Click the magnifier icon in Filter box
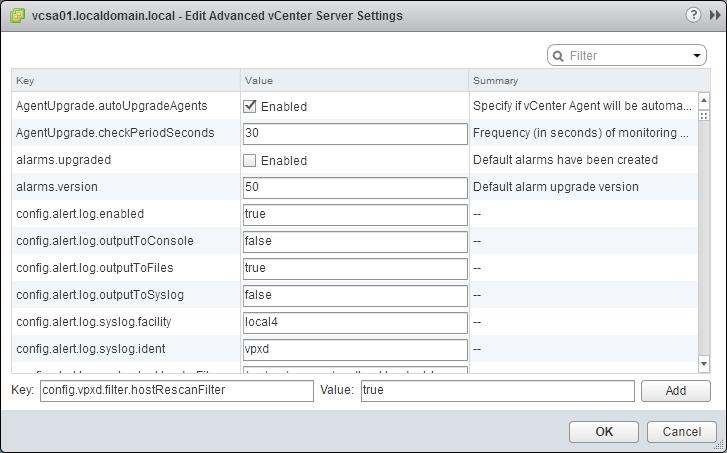Screen dimensions: 727x453 pyautogui.click(x=558, y=56)
